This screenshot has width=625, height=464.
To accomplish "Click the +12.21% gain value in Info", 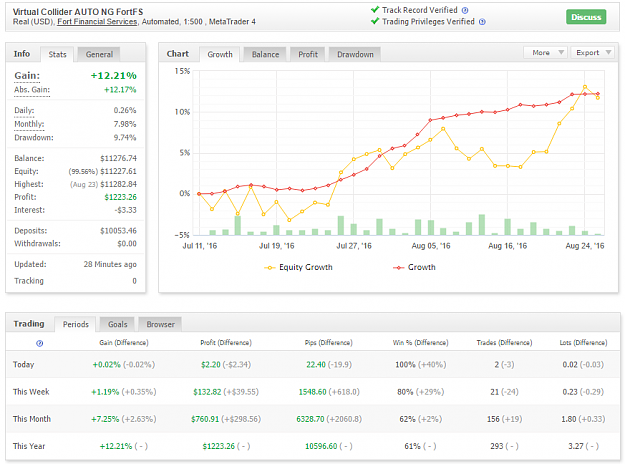I will tap(114, 76).
